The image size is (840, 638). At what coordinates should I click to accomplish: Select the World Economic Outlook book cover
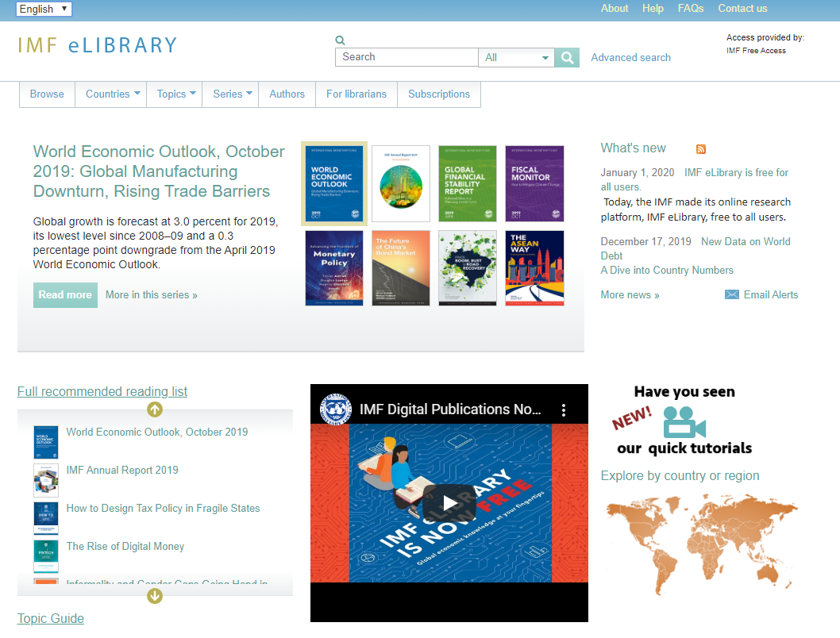(334, 183)
